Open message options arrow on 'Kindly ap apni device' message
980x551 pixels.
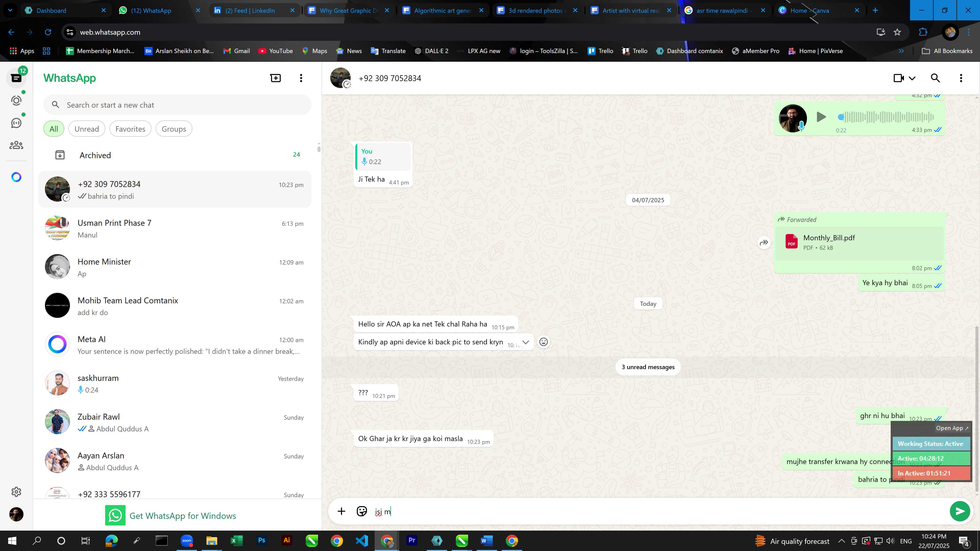[x=525, y=342]
